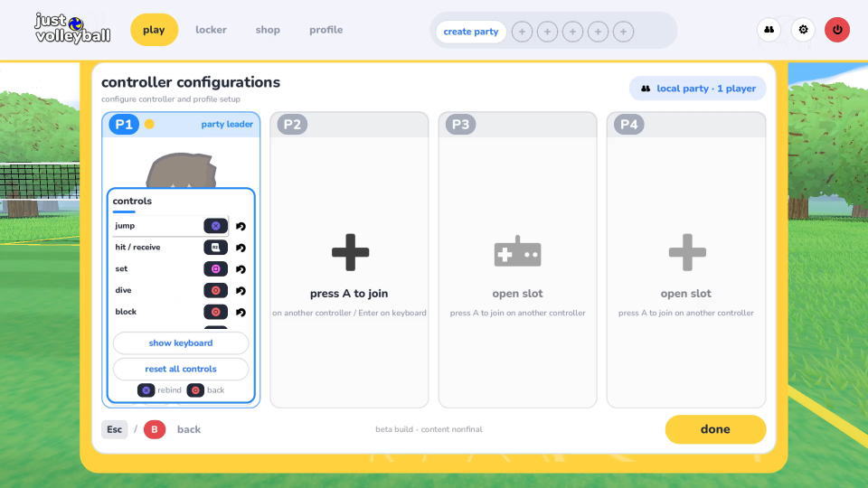Reset the jump binding with undo arrow
Image resolution: width=868 pixels, height=488 pixels.
(x=241, y=226)
